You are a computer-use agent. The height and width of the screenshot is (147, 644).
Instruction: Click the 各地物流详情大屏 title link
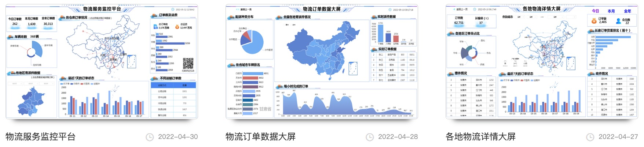(x=480, y=137)
